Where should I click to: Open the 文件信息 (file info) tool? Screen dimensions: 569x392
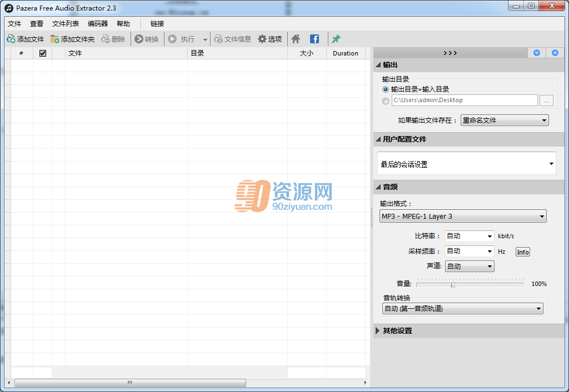click(233, 39)
